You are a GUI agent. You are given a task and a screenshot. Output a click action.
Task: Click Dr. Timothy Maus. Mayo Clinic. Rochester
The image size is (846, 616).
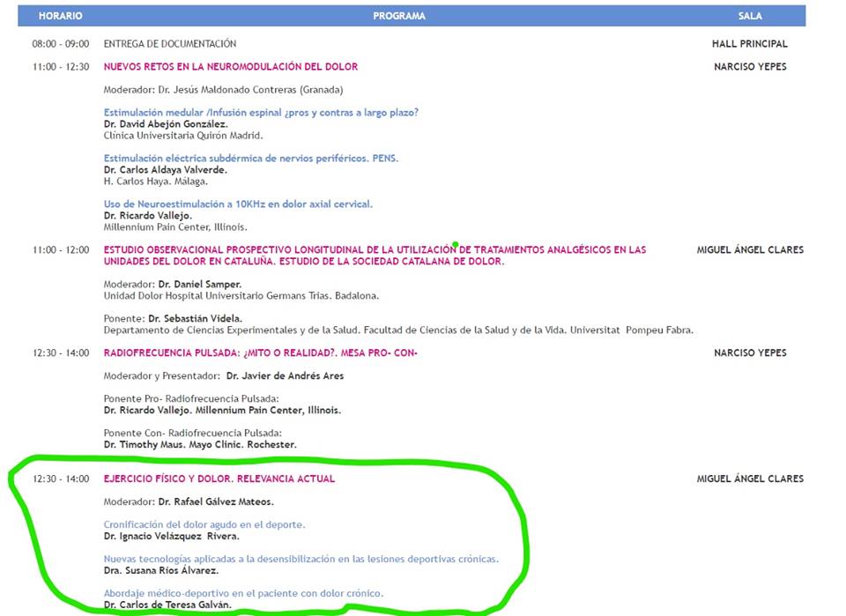click(200, 445)
